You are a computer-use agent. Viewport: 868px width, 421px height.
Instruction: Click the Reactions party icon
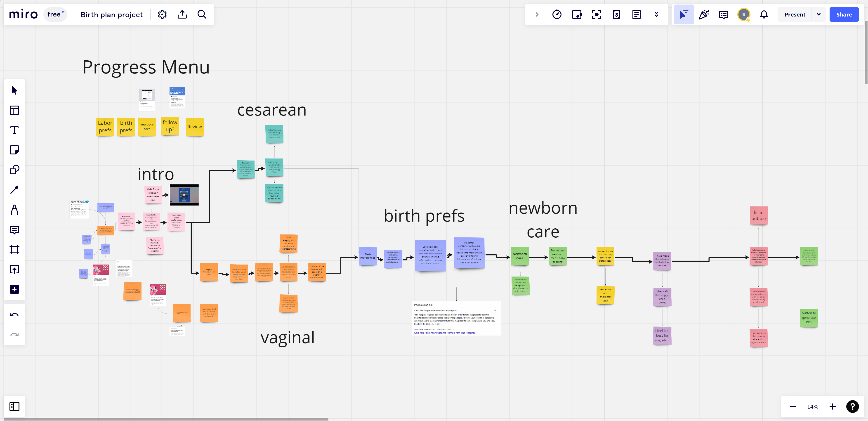tap(704, 14)
